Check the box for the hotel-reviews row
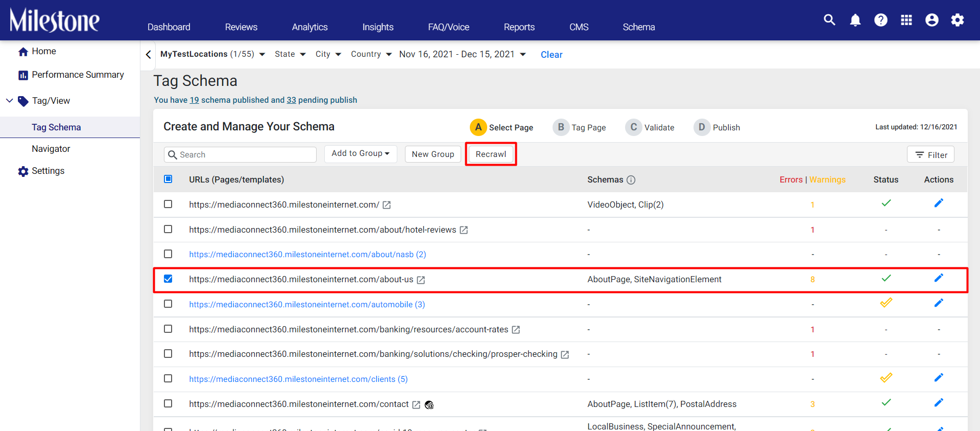The height and width of the screenshot is (431, 980). click(168, 229)
